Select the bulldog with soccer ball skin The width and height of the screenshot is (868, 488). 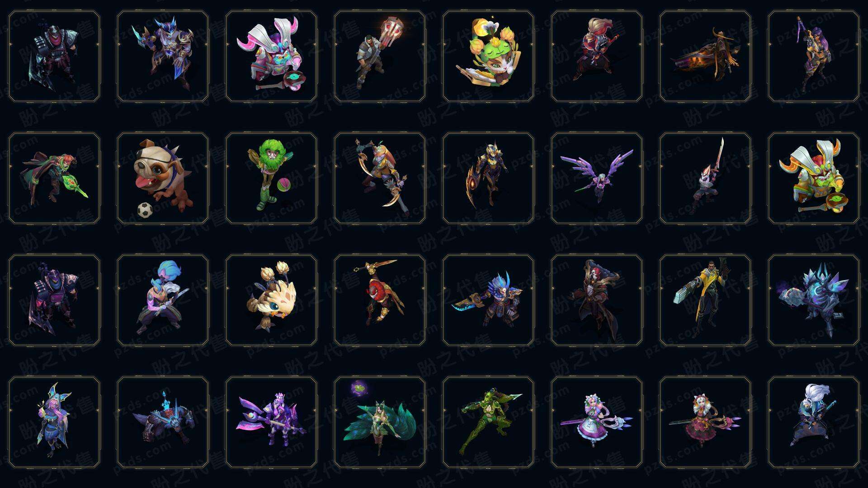click(x=163, y=178)
